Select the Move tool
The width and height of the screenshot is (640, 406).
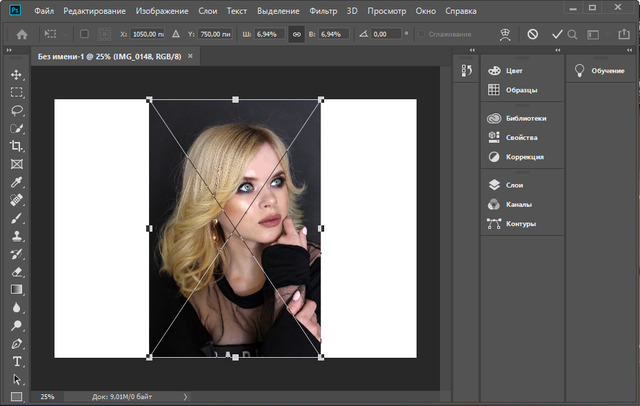[16, 75]
